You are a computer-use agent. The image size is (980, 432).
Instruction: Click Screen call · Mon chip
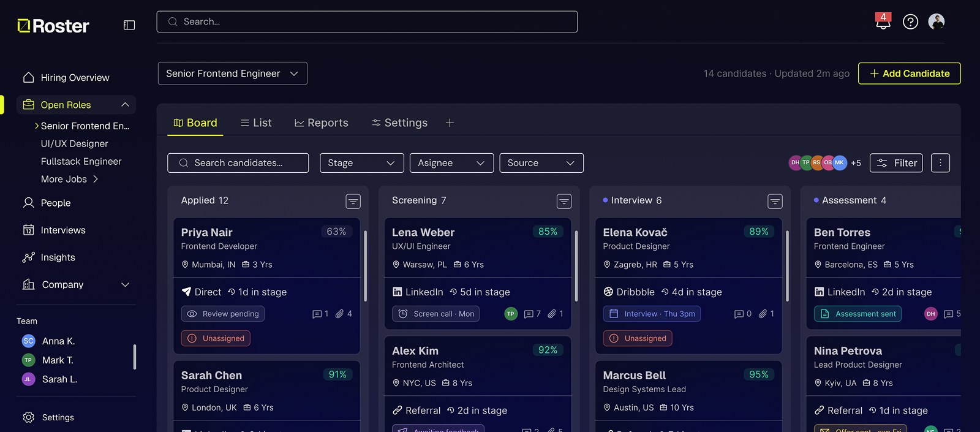(436, 314)
